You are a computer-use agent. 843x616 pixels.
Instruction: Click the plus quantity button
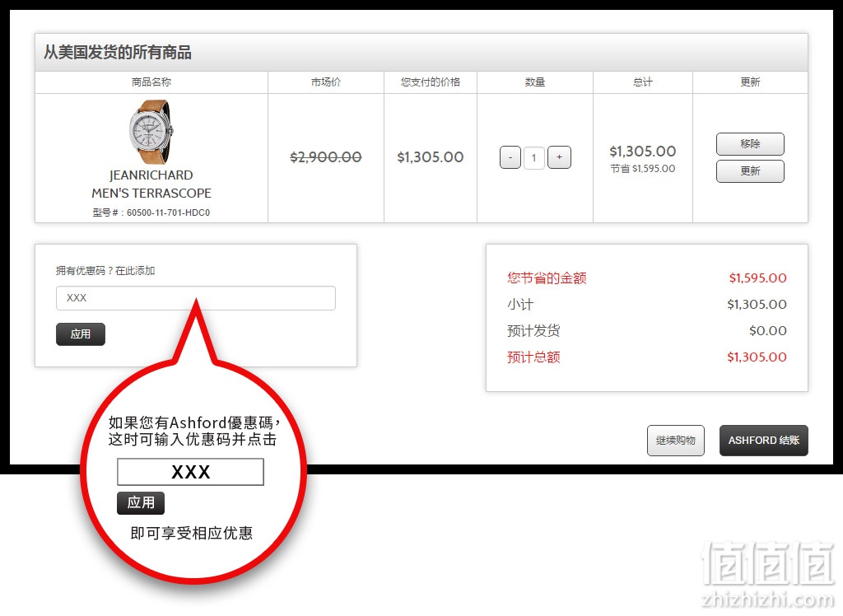559,157
